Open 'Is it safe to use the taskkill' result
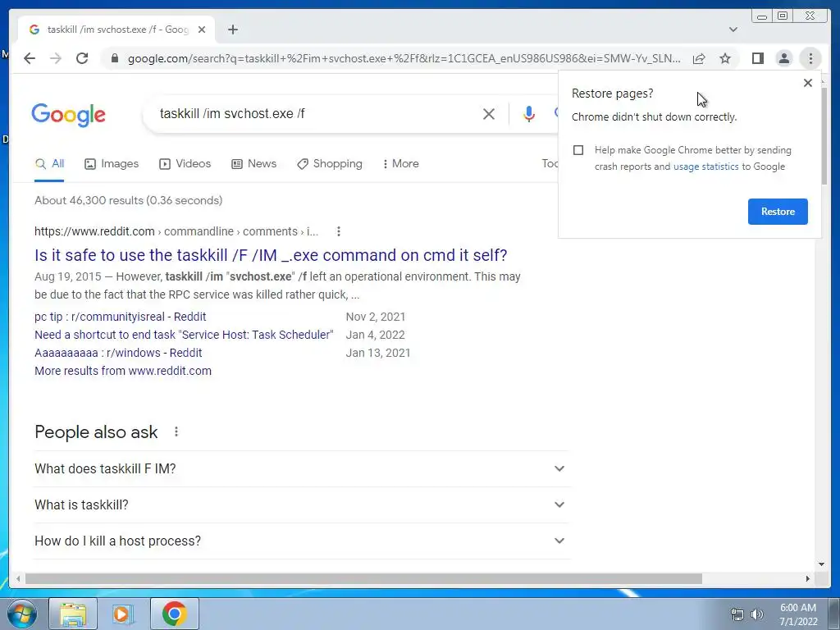Screen dimensions: 840x630 tap(271, 255)
